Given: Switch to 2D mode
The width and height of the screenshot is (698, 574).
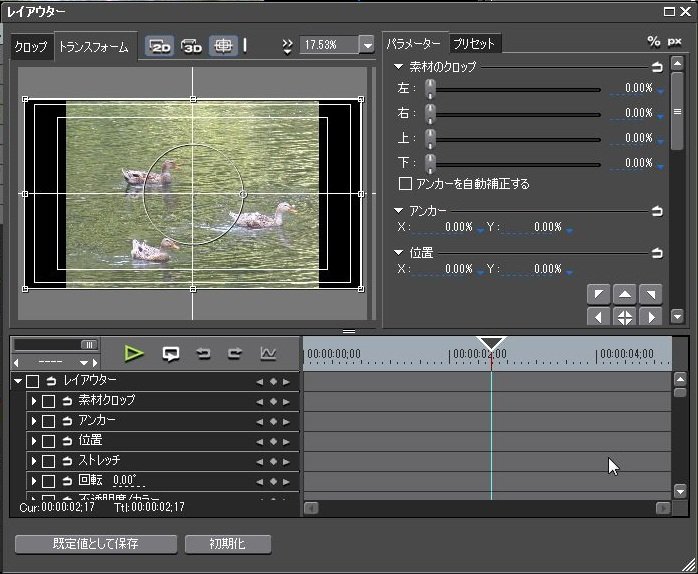Looking at the screenshot, I should tap(159, 46).
